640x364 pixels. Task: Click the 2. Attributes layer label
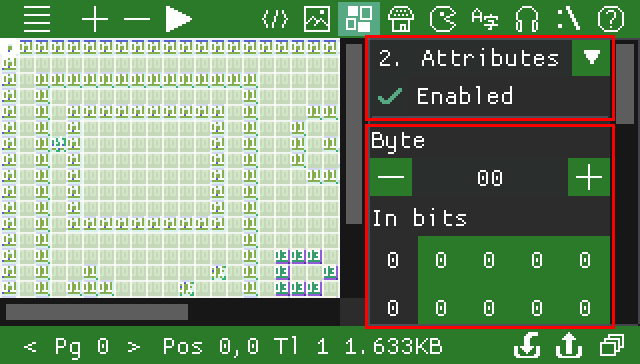[x=469, y=58]
